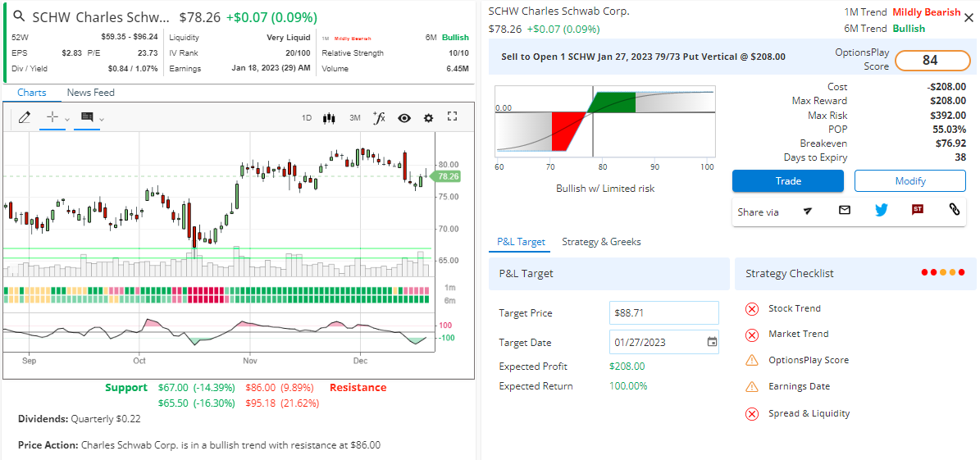Image resolution: width=980 pixels, height=460 pixels.
Task: Click the Strategy Checklist colored dots
Action: (x=943, y=272)
